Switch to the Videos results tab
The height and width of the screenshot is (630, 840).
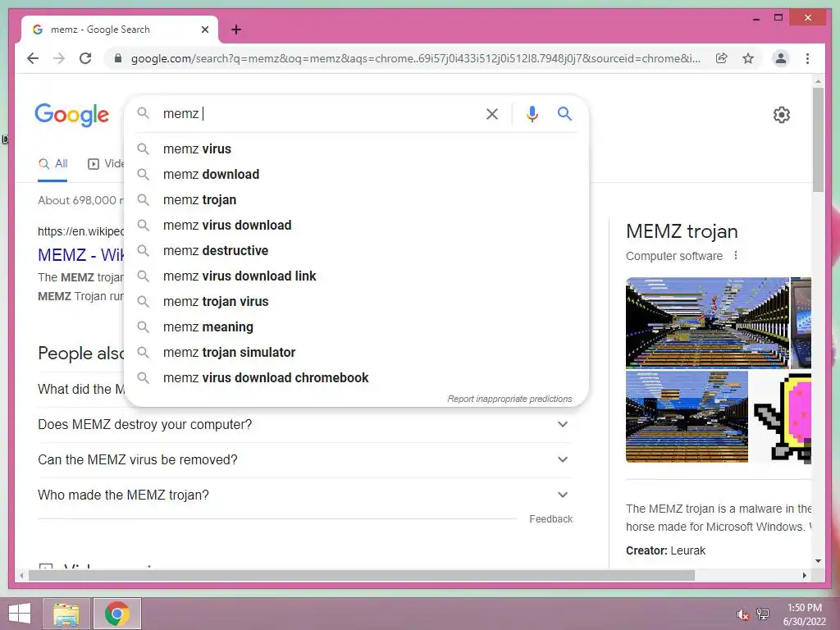pos(106,164)
